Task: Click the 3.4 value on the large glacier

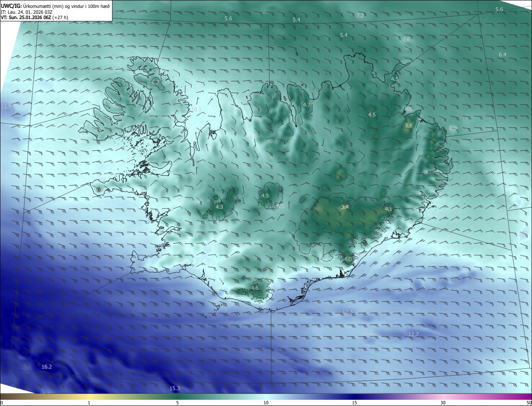Action: 345,207
